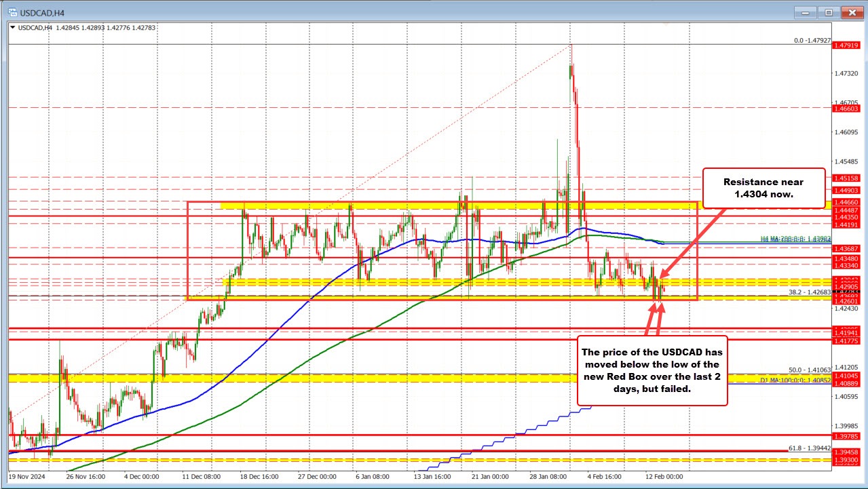Click the USDCAD,H4 title bar text

pos(41,12)
